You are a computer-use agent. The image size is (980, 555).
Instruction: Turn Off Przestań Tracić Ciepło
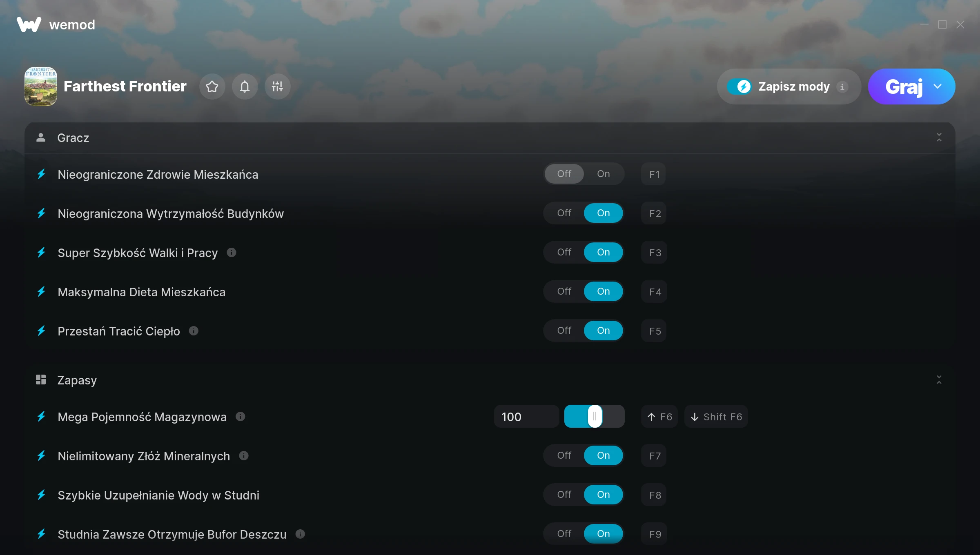pyautogui.click(x=564, y=331)
